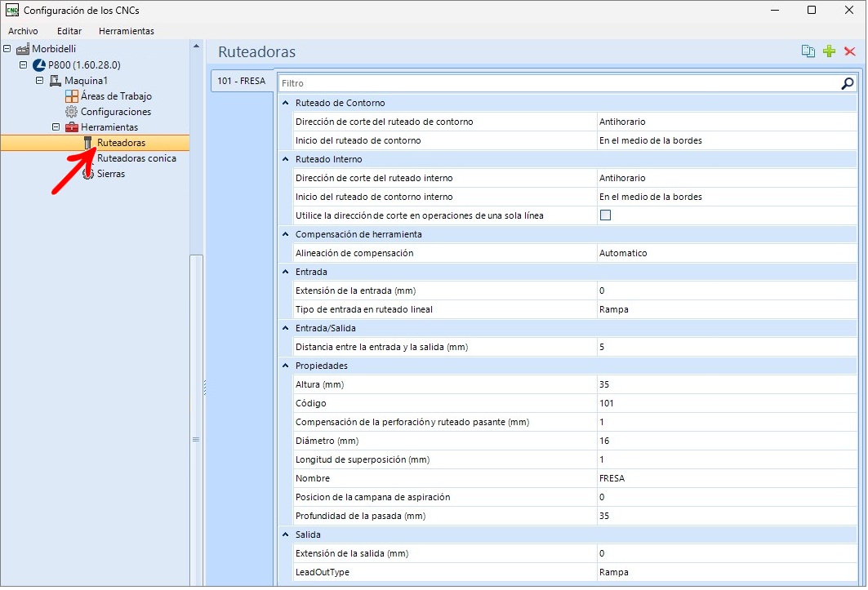
Task: Click the Configuraciones gear icon
Action: tap(71, 112)
